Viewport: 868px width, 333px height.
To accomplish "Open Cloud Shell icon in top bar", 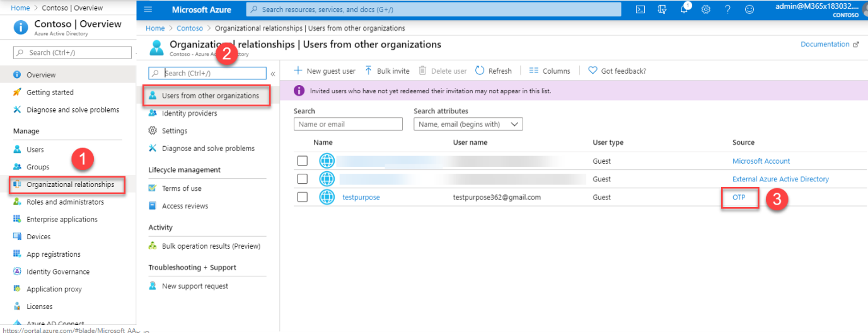I will pos(640,9).
